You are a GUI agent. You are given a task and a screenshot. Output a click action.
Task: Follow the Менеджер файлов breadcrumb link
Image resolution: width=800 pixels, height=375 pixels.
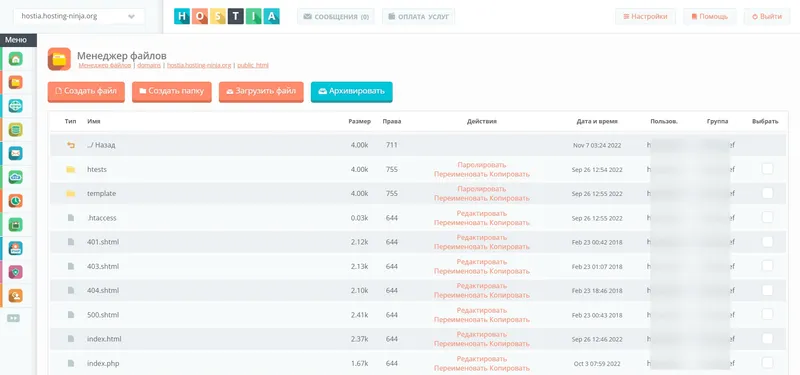[x=105, y=65]
